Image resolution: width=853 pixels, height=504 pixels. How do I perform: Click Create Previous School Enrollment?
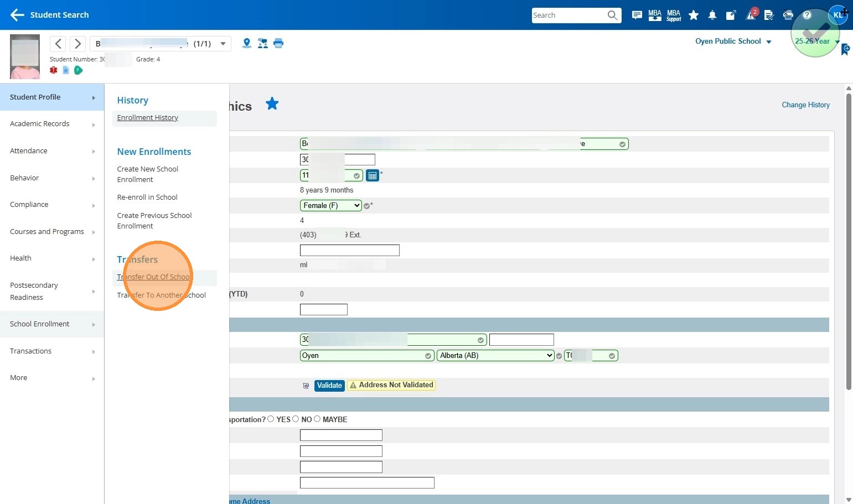154,221
